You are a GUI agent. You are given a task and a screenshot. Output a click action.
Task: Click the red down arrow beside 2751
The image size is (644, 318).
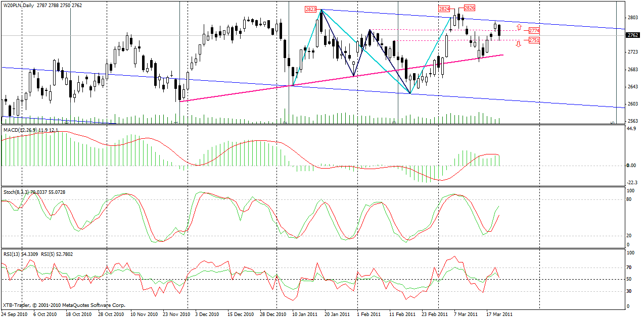click(x=519, y=44)
